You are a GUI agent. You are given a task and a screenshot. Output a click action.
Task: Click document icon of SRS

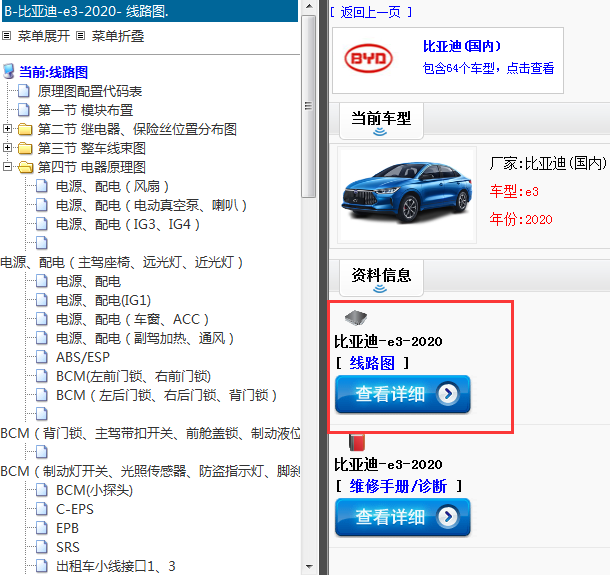[x=42, y=547]
